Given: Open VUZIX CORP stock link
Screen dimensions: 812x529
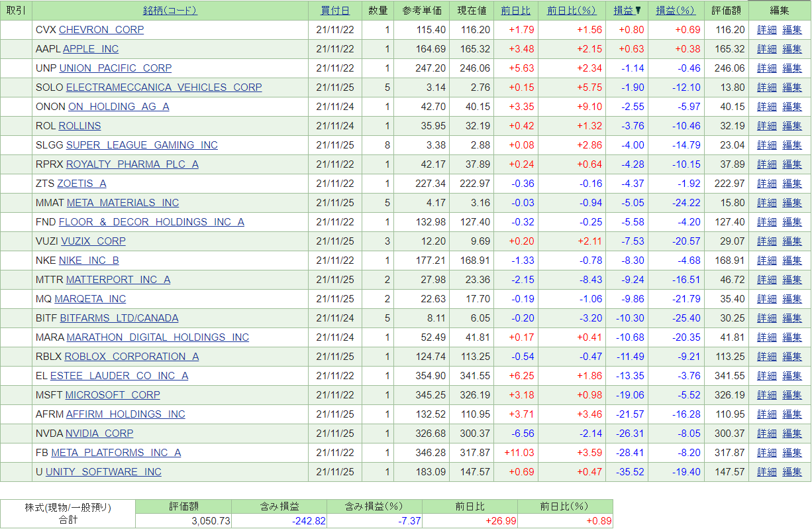Looking at the screenshot, I should click(x=93, y=241).
